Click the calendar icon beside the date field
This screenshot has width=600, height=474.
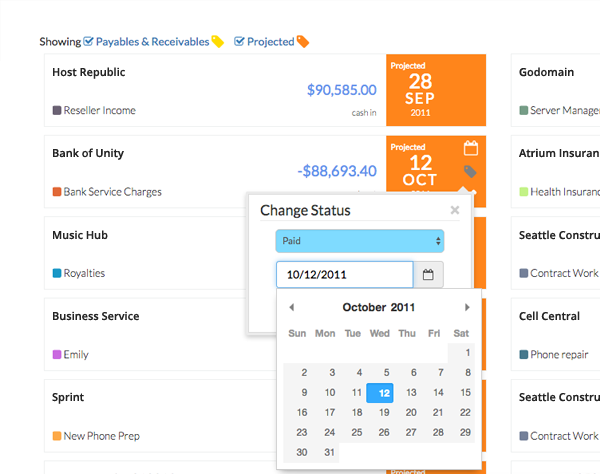(x=429, y=274)
